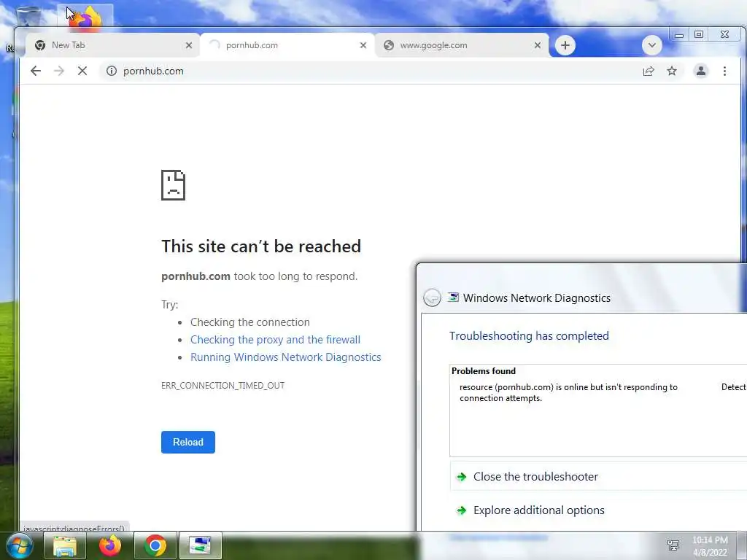Go back with the browser back arrow
Image resolution: width=747 pixels, height=560 pixels.
pos(36,71)
